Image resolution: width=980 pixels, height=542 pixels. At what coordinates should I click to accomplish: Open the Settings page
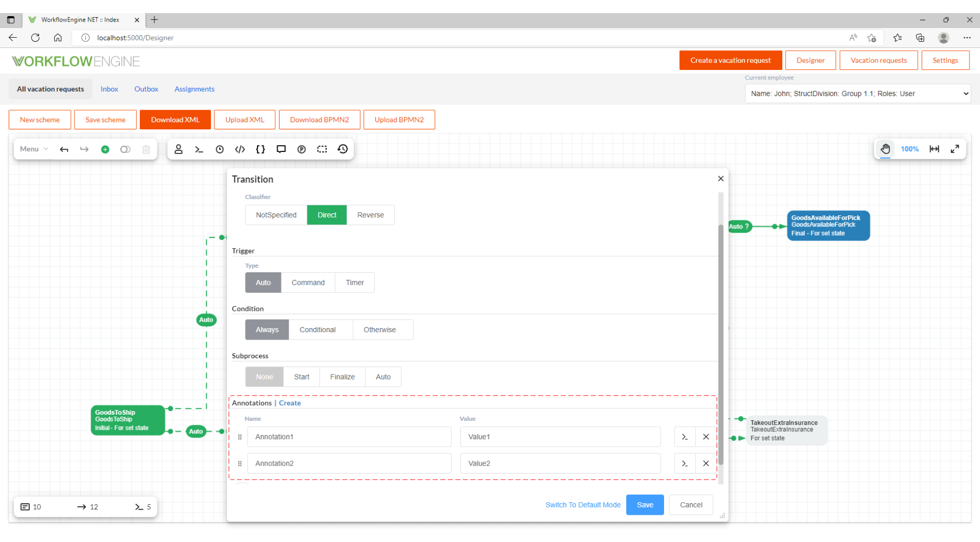point(945,60)
